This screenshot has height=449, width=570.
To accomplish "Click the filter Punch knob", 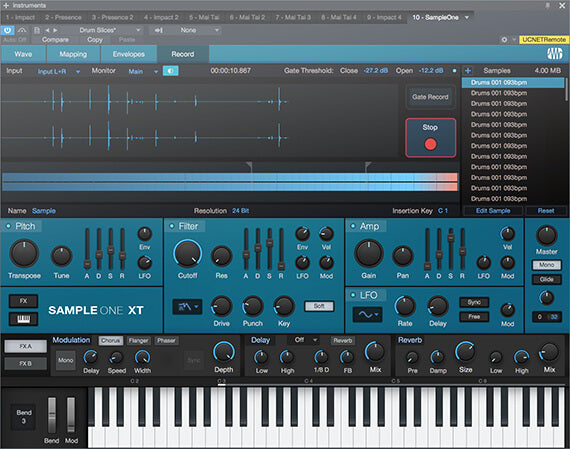I will point(252,306).
